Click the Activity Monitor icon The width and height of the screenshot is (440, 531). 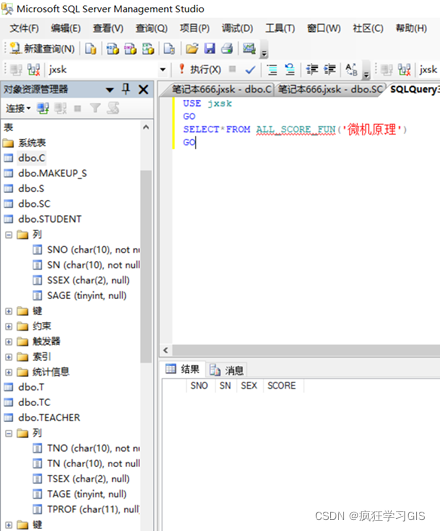pos(249,48)
